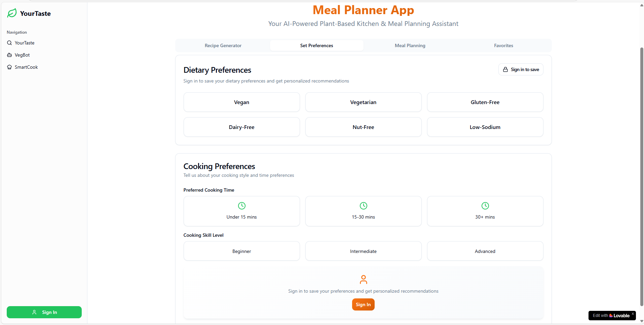The image size is (644, 325).
Task: Click the SmartCook chef hat icon
Action: pyautogui.click(x=9, y=67)
